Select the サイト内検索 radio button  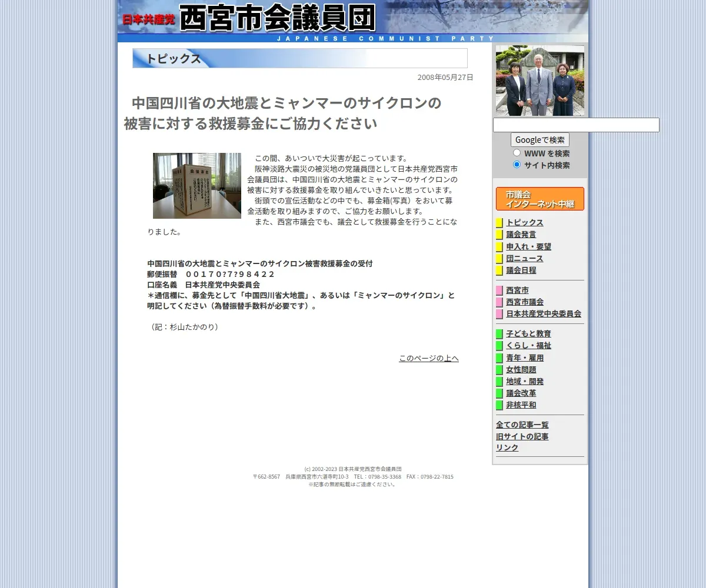tap(517, 165)
